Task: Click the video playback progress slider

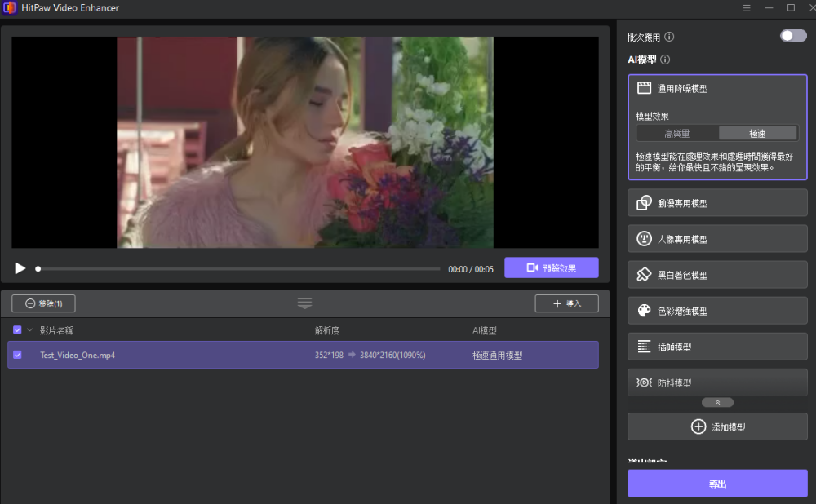Action: coord(238,268)
